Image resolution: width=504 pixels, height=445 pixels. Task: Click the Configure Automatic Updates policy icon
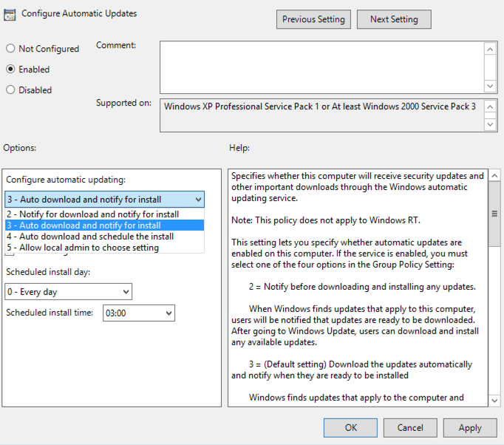click(x=10, y=15)
